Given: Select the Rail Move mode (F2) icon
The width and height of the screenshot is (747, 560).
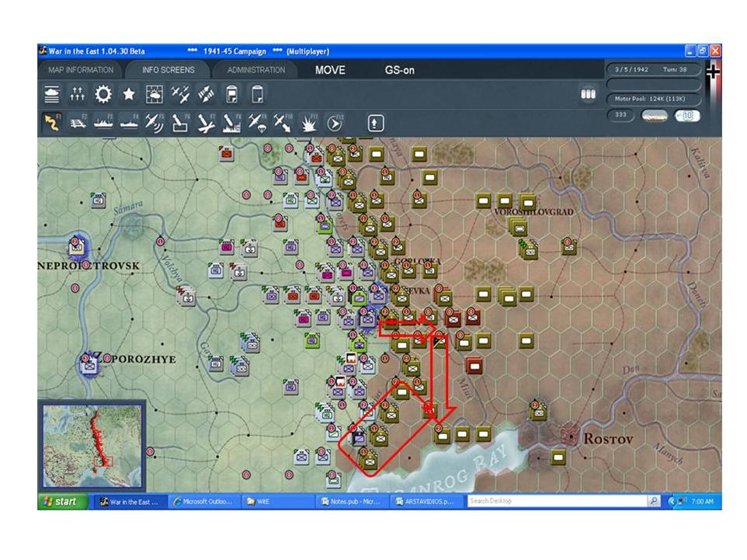Looking at the screenshot, I should (78, 123).
